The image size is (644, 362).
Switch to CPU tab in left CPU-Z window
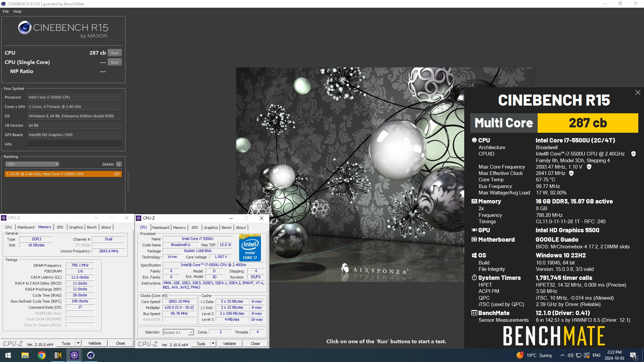coord(9,227)
